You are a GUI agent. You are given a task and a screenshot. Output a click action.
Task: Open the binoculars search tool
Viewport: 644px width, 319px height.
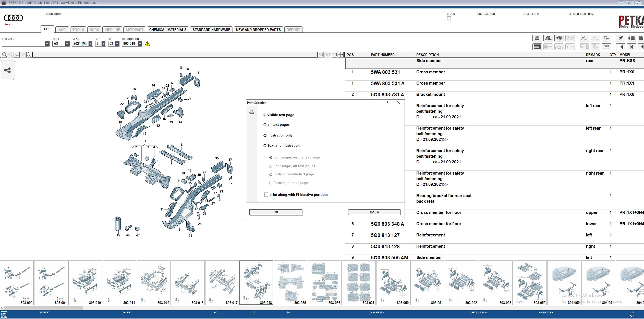pyautogui.click(x=559, y=38)
